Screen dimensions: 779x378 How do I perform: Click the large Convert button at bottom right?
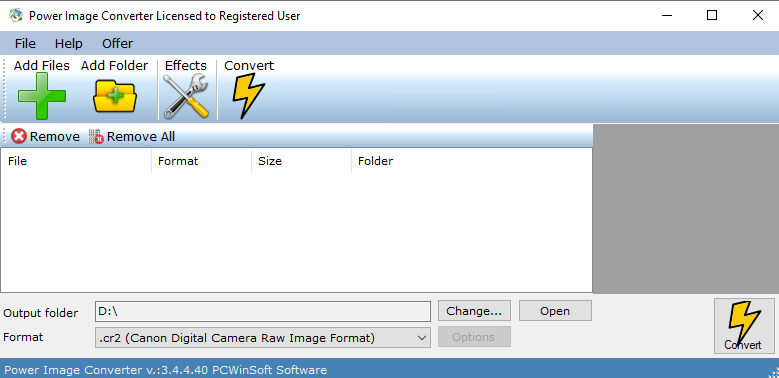(x=744, y=326)
